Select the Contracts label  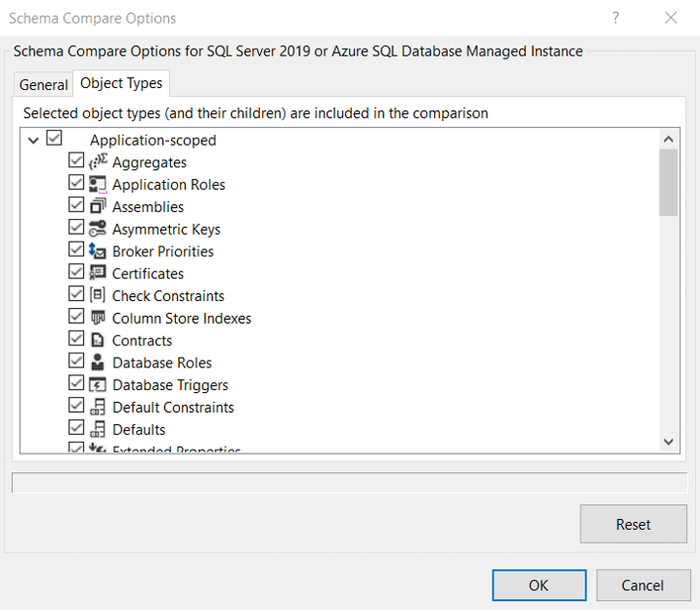point(142,340)
